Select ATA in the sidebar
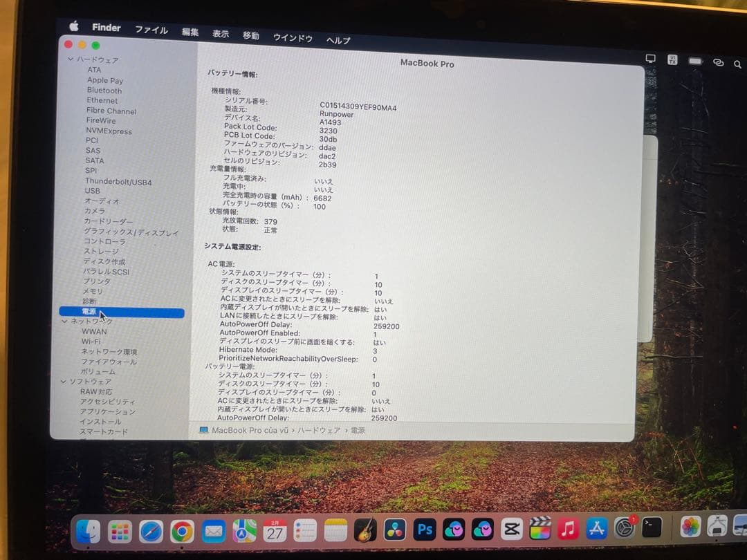This screenshot has height=560, width=747. click(94, 70)
